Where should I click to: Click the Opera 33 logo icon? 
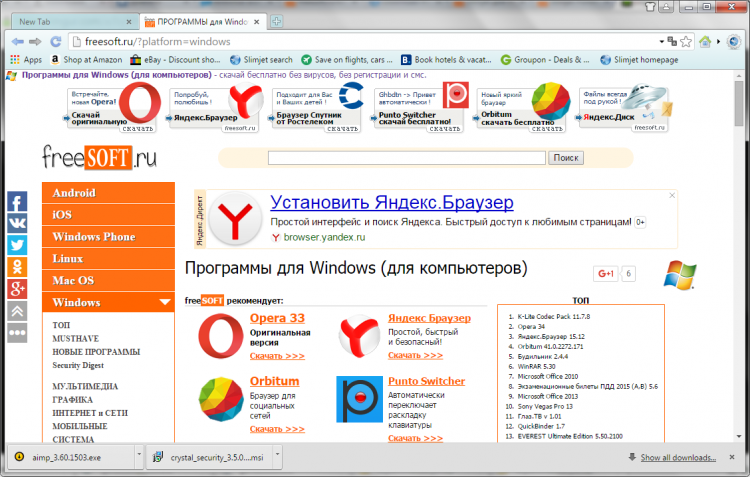[221, 336]
